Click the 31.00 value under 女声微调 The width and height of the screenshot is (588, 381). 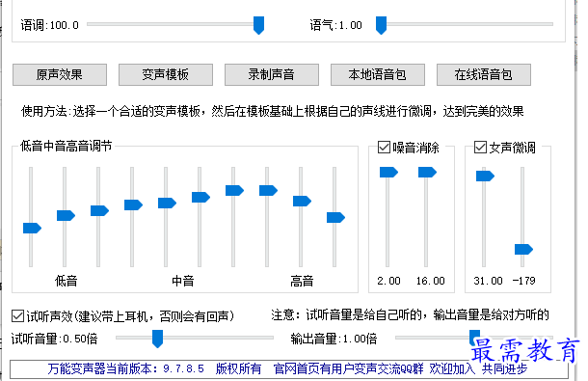click(x=488, y=281)
